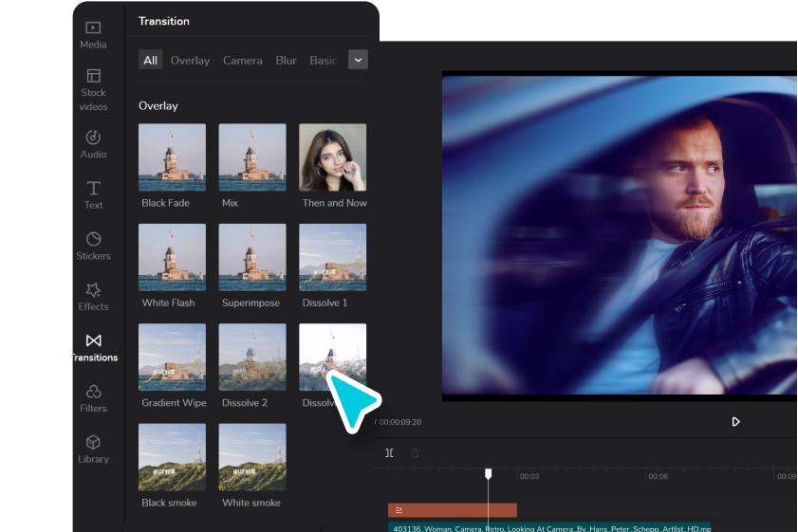Click the 00:06 timeline ruler mark
798x532 pixels.
[658, 477]
